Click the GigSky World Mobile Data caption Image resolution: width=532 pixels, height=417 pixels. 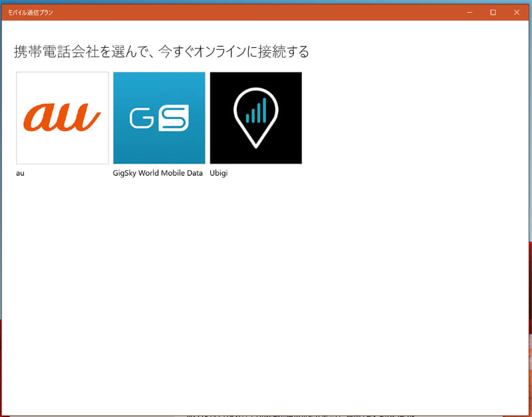pos(158,173)
